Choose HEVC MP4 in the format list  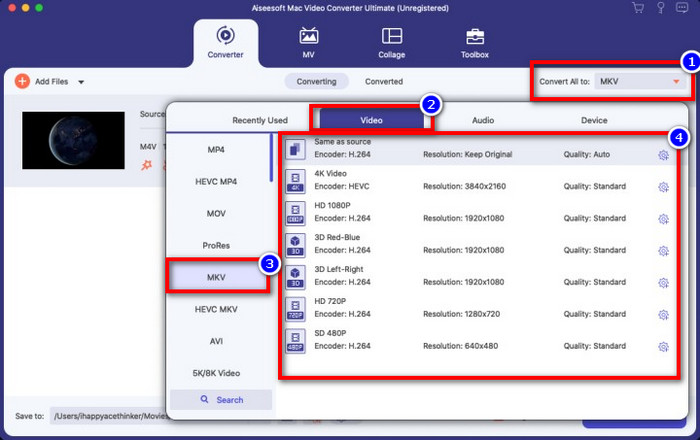click(x=216, y=182)
